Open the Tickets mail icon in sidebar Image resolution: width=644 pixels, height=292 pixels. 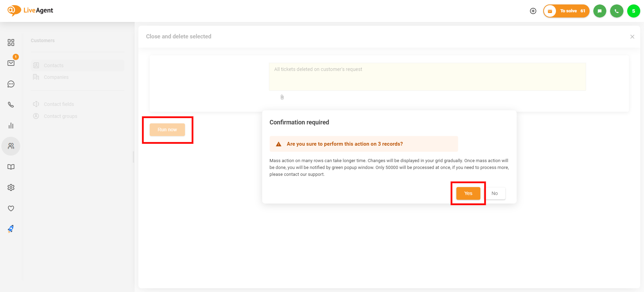coord(11,63)
